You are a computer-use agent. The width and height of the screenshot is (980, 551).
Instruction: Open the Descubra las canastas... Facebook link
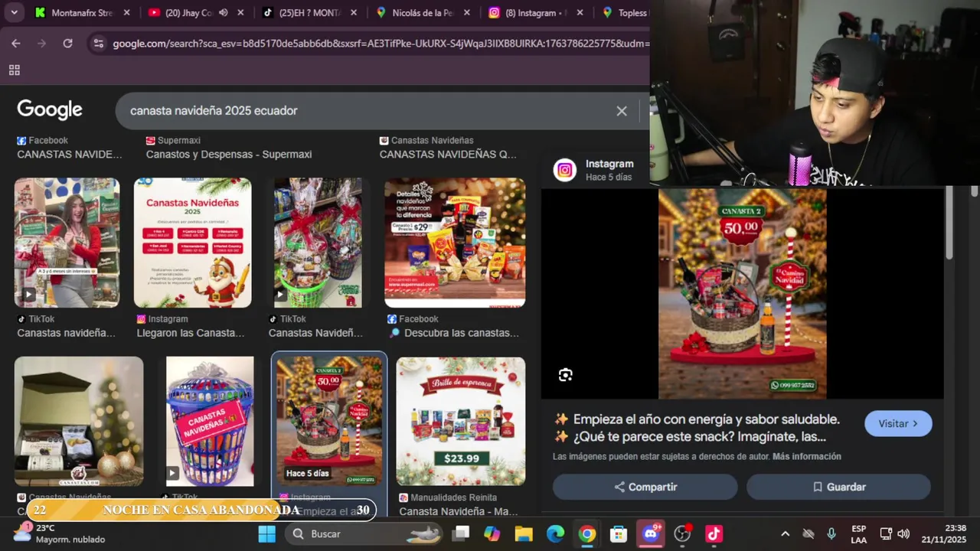coord(454,333)
